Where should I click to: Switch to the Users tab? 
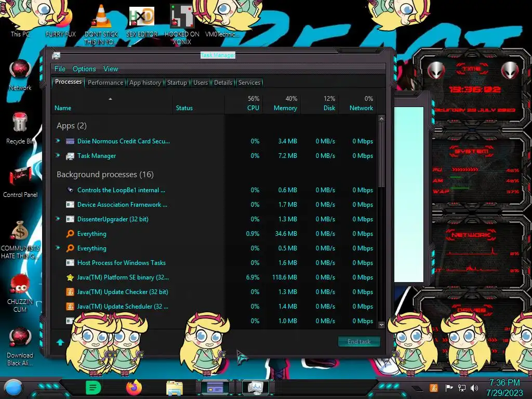click(x=201, y=83)
